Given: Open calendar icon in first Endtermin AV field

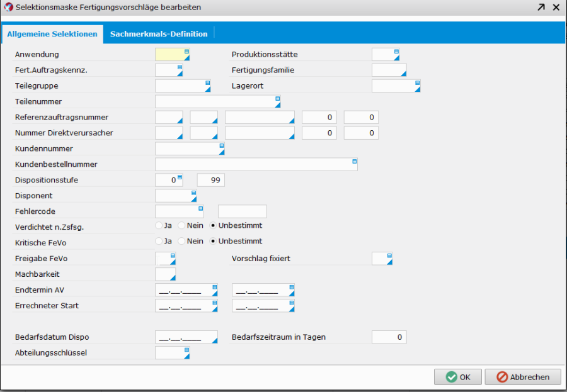Looking at the screenshot, I should click(x=214, y=287).
